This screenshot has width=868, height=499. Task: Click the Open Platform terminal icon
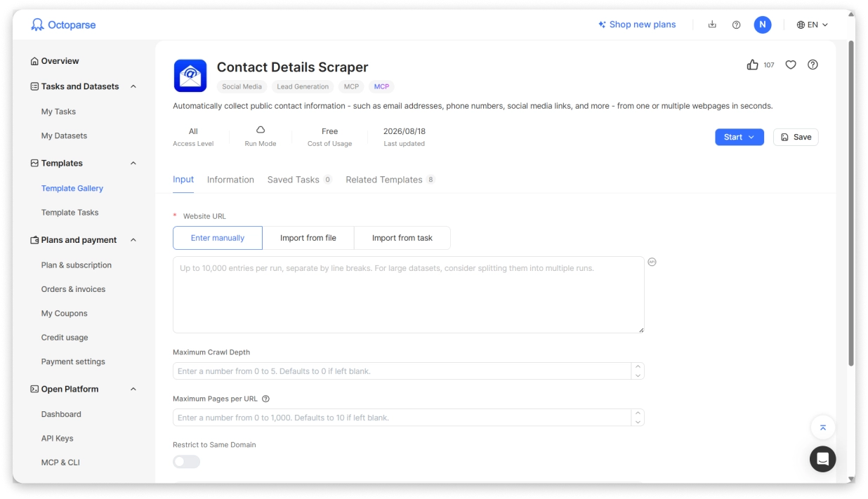click(34, 389)
